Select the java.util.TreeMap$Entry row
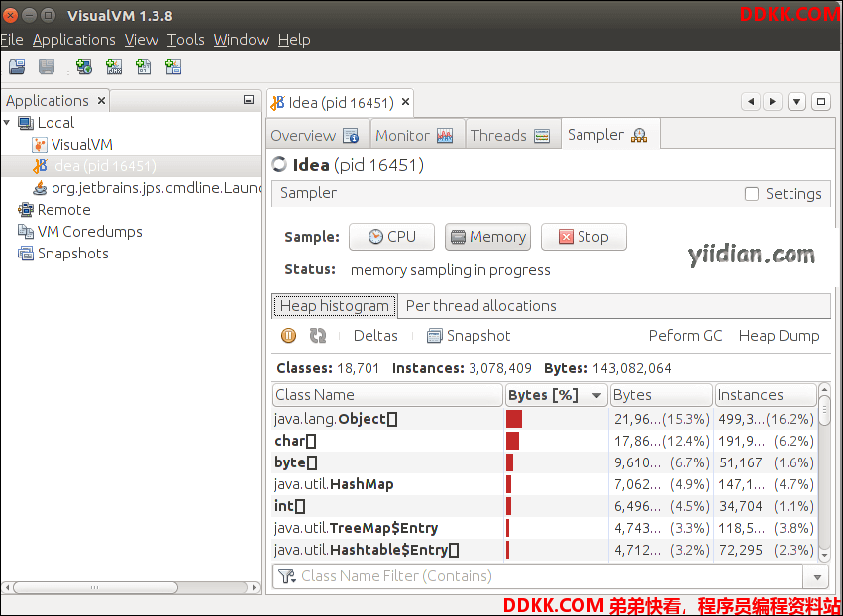 544,528
